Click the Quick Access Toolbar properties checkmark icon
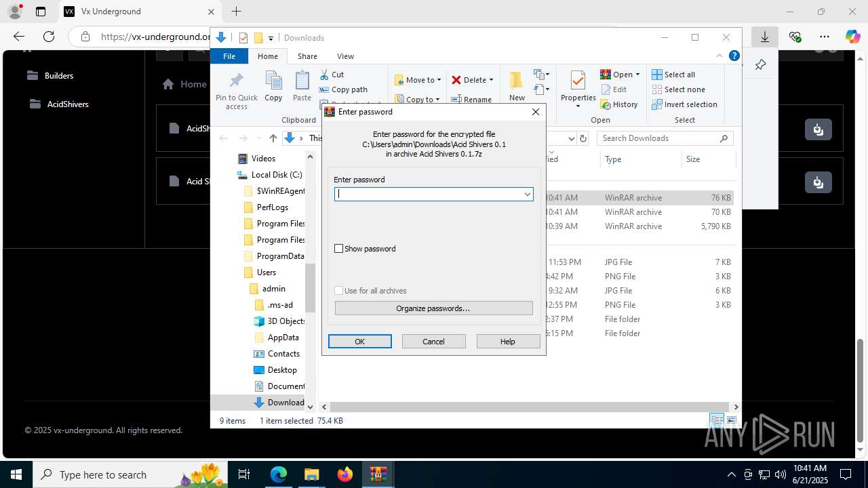Screen dimensions: 868x488 click(243, 38)
